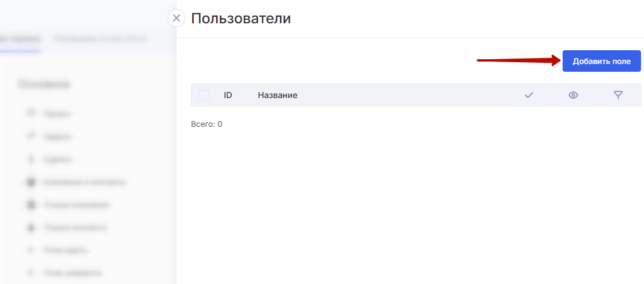This screenshot has width=644, height=284.
Task: Click the person icon beside Только контакты
Action: pyautogui.click(x=31, y=227)
